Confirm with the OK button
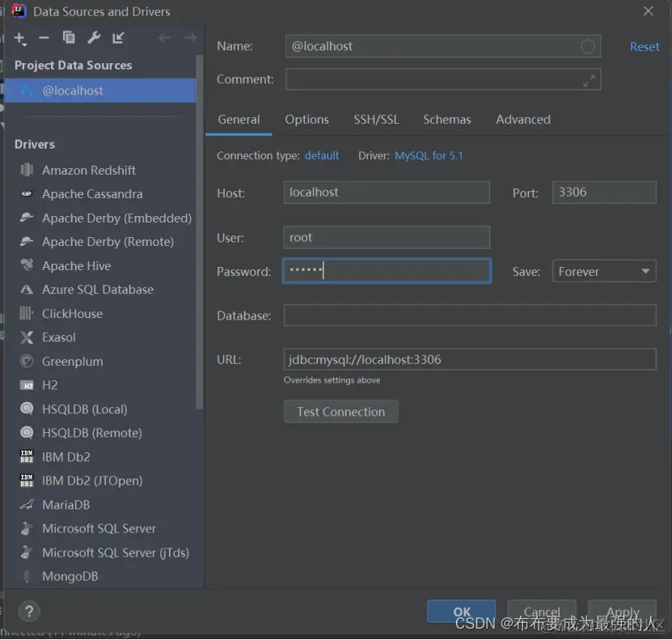Screen dimensions: 672x640 point(462,612)
